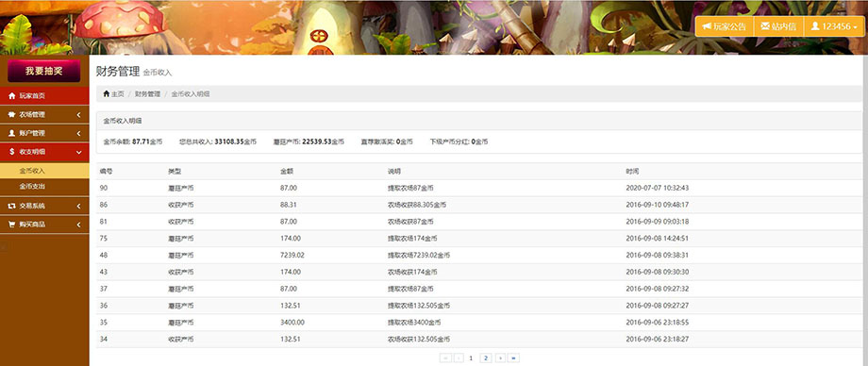Click the farm icon beside 农场管理
Viewport: 868px width, 366px height.
pyautogui.click(x=12, y=115)
